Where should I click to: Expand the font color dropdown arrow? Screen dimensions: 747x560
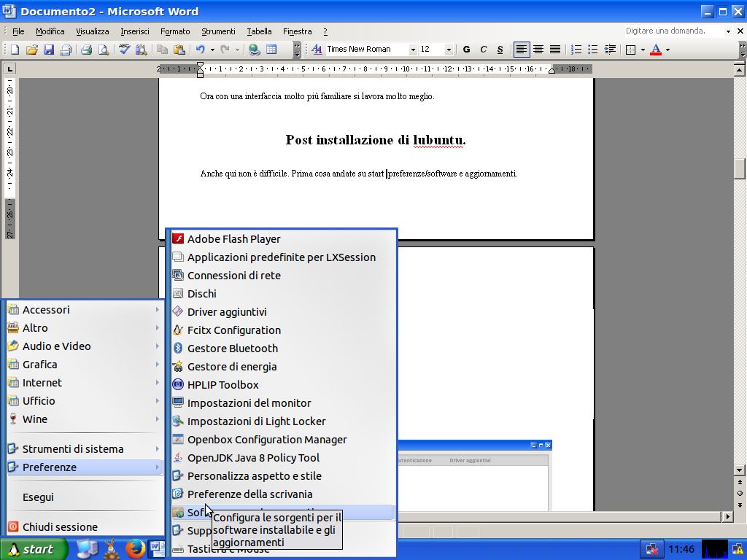click(x=667, y=50)
